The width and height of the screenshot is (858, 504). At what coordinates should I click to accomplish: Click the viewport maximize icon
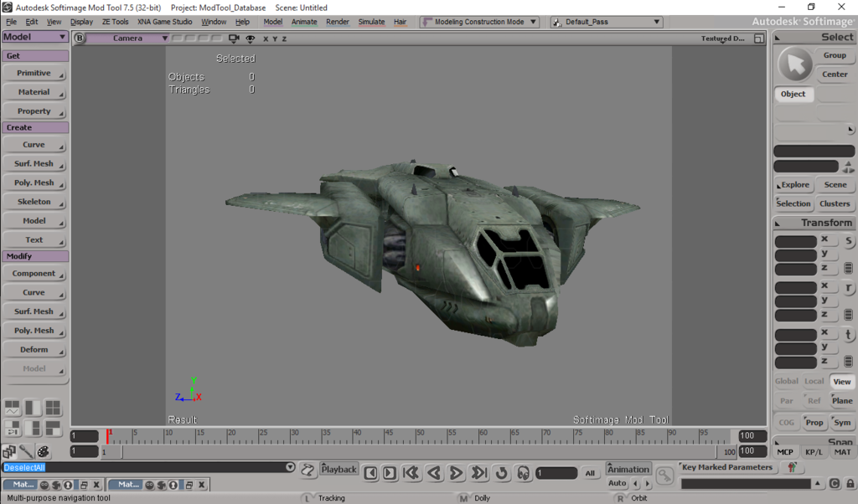click(759, 39)
